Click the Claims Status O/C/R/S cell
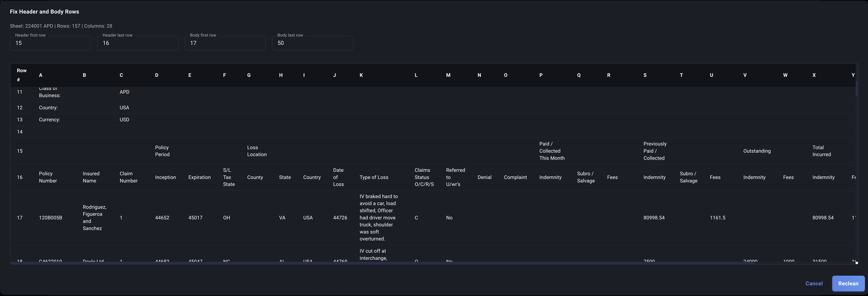The width and height of the screenshot is (868, 296). coord(424,177)
